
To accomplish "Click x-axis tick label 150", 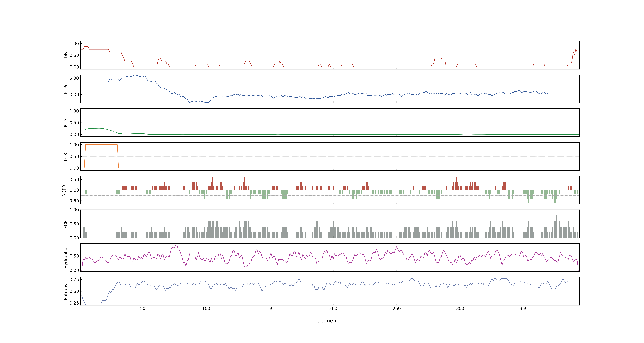I will pos(269,309).
